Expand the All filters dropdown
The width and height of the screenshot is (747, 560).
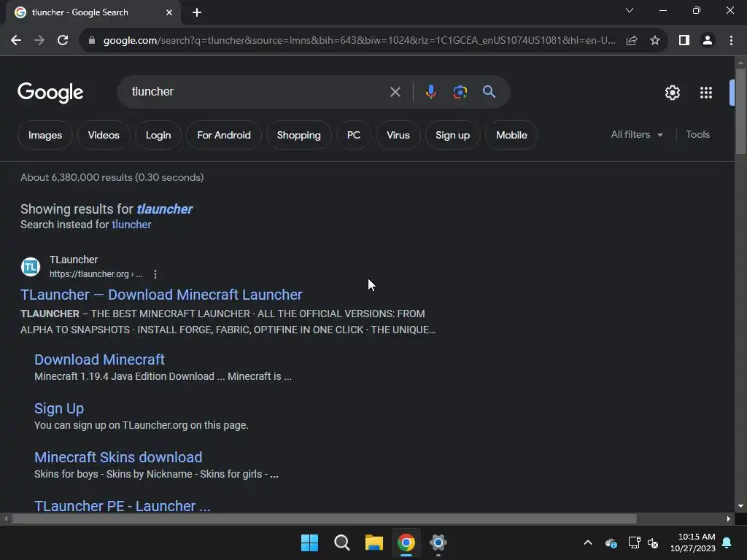pyautogui.click(x=637, y=135)
